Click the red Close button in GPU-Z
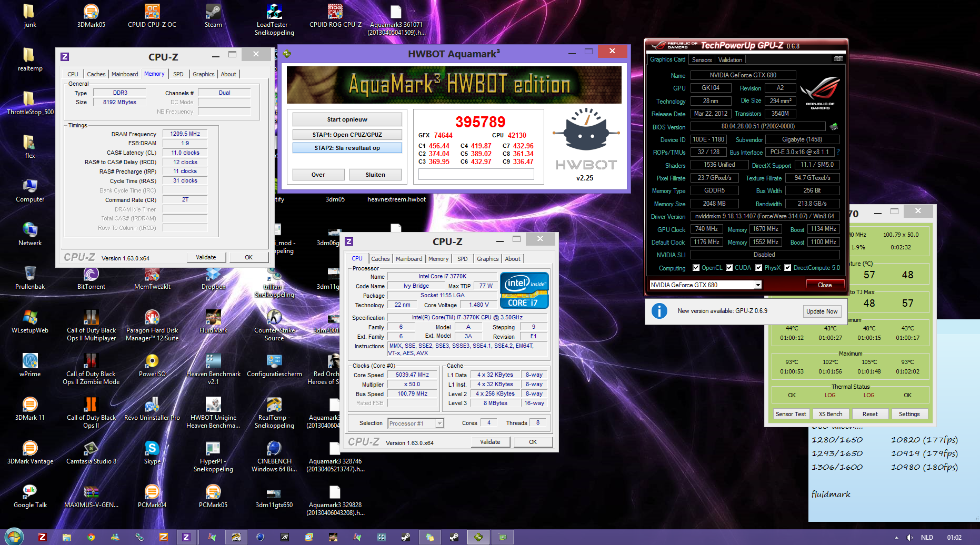 coord(825,285)
